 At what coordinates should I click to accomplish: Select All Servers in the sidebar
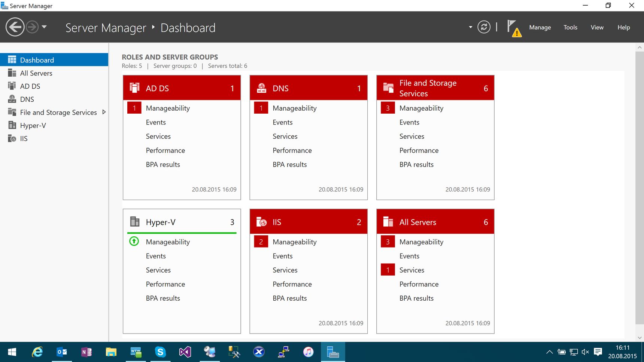tap(54, 73)
